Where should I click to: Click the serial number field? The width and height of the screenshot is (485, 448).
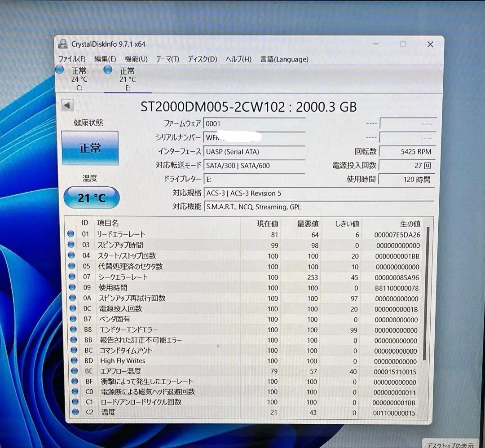point(254,137)
